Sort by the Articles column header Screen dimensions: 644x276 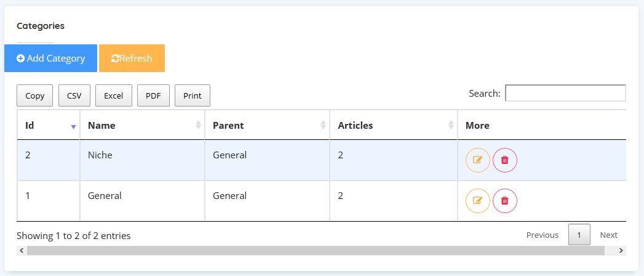coord(394,125)
